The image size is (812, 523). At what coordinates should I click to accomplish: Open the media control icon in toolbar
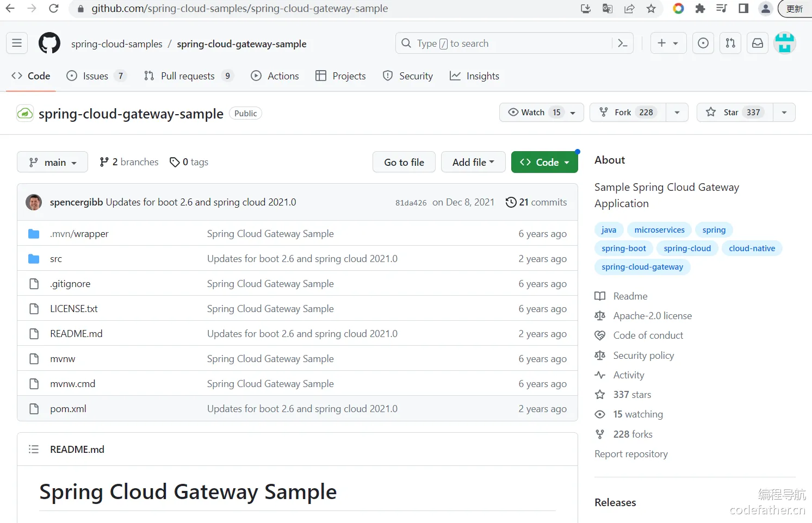pos(722,9)
